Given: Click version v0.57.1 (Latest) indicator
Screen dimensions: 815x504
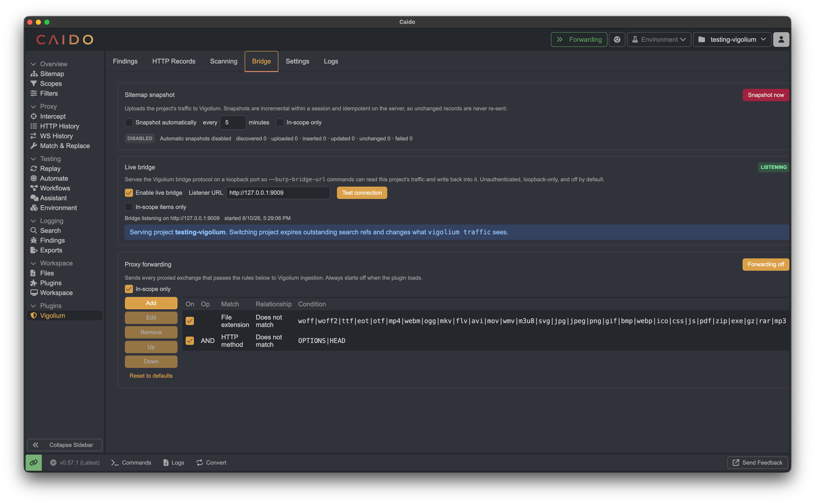Looking at the screenshot, I should (75, 463).
